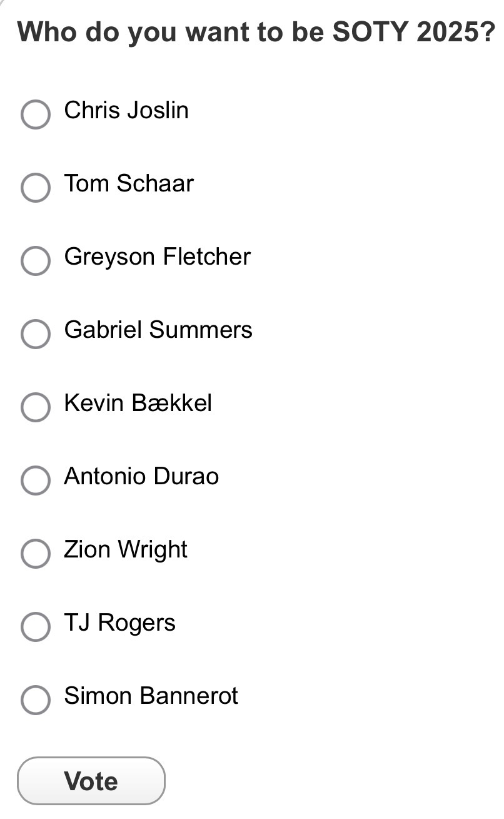Screen dimensions: 504x819
Task: Click the 'Greyson Fletcher' option label
Action: (157, 257)
